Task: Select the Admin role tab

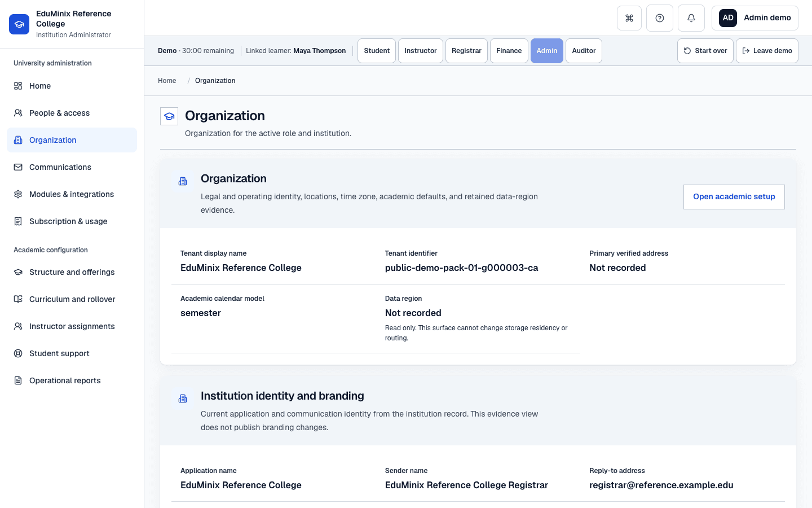Action: 547,51
